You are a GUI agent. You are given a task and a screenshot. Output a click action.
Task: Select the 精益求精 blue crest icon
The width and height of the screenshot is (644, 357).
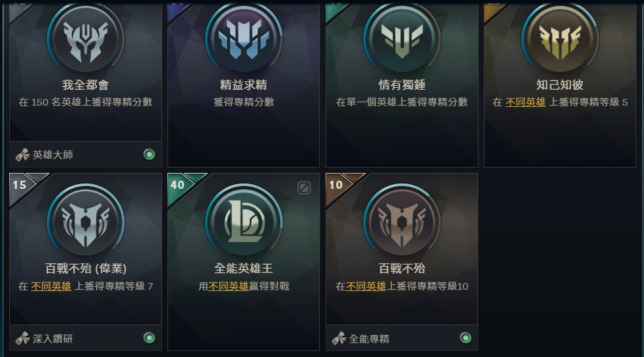pyautogui.click(x=243, y=39)
